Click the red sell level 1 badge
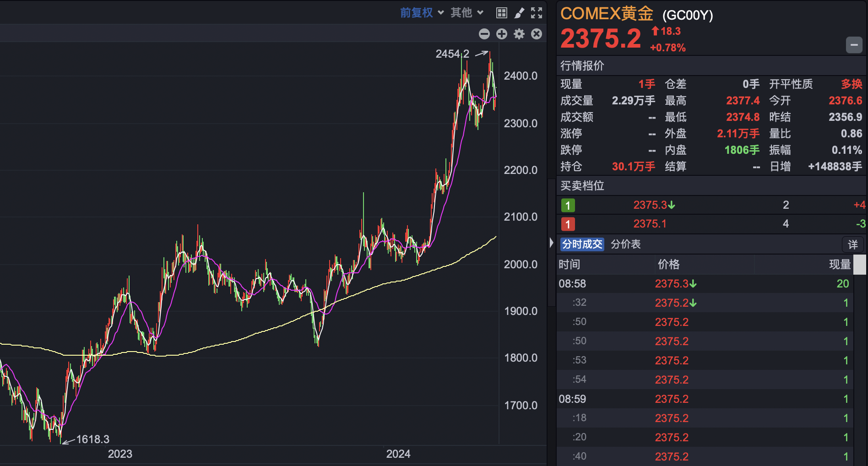The height and width of the screenshot is (466, 868). [x=568, y=224]
